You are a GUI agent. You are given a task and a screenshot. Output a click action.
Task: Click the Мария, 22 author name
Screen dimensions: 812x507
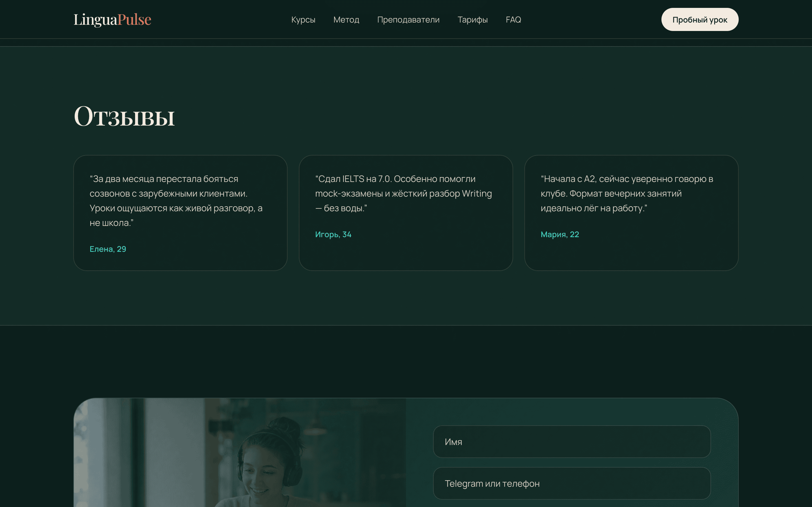click(x=560, y=234)
